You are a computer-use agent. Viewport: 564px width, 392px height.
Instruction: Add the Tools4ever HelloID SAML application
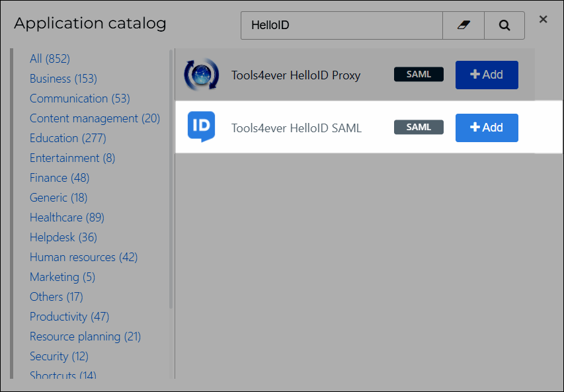487,128
